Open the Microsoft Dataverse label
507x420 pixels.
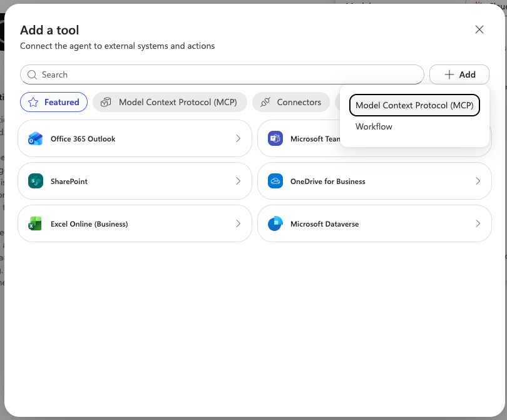point(324,223)
